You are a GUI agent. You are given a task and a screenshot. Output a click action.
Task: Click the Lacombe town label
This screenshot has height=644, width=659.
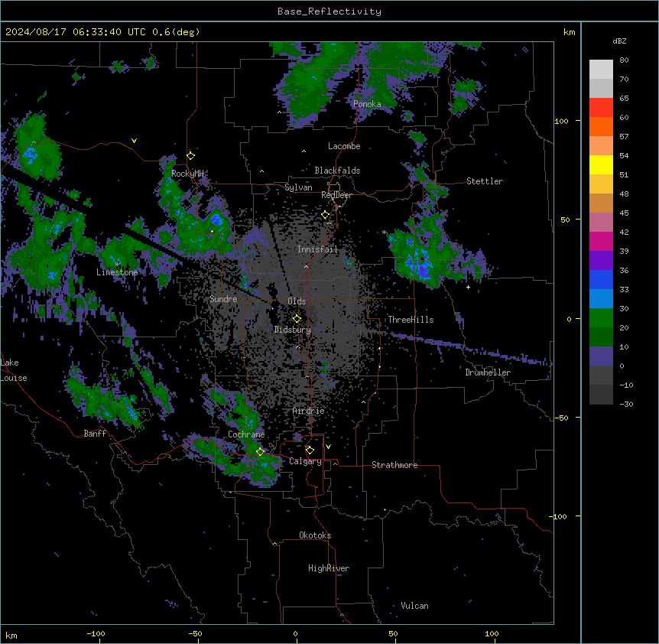[x=344, y=146]
